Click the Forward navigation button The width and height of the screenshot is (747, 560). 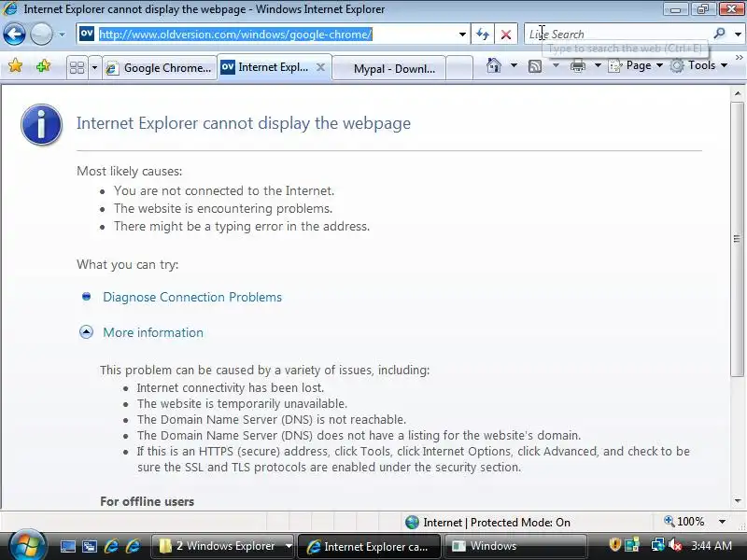click(x=41, y=35)
